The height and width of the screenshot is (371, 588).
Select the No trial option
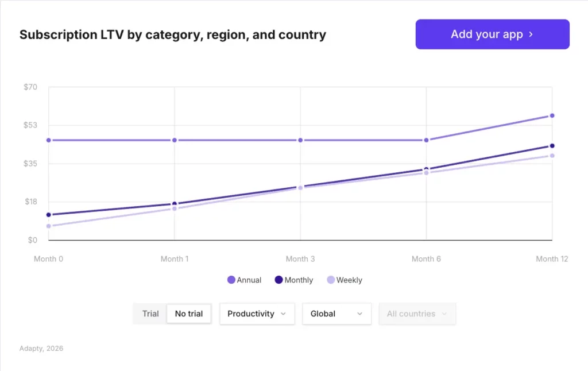point(189,314)
